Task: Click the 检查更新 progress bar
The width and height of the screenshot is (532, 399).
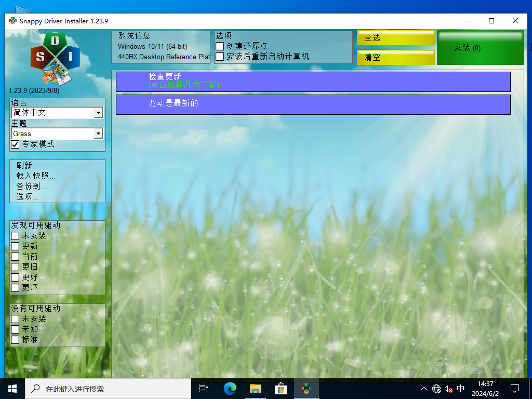Action: [x=312, y=81]
